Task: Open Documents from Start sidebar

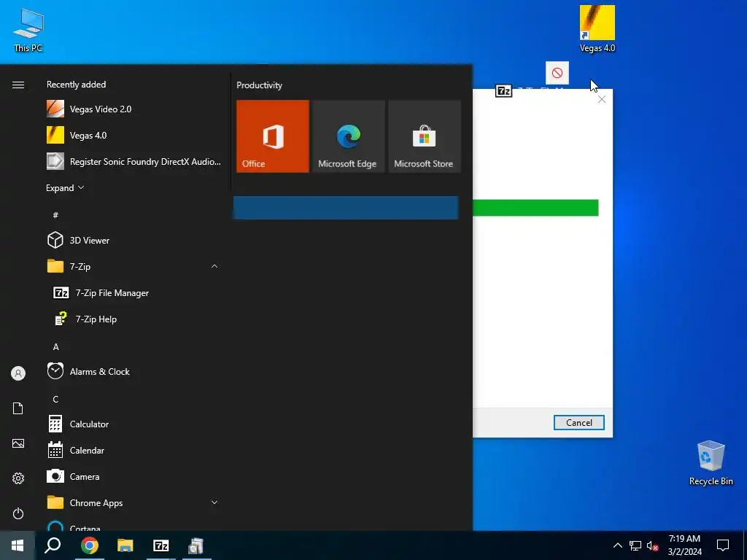Action: click(18, 408)
